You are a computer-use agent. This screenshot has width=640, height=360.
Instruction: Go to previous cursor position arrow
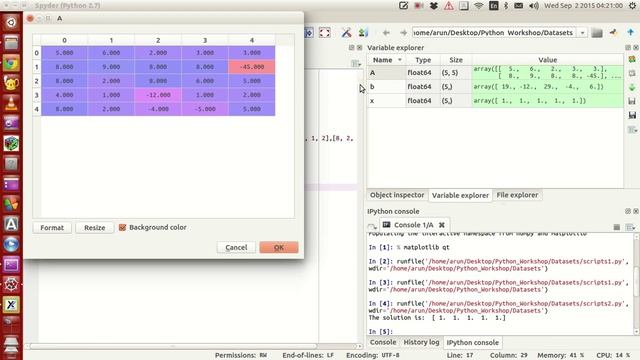pyautogui.click(x=386, y=33)
